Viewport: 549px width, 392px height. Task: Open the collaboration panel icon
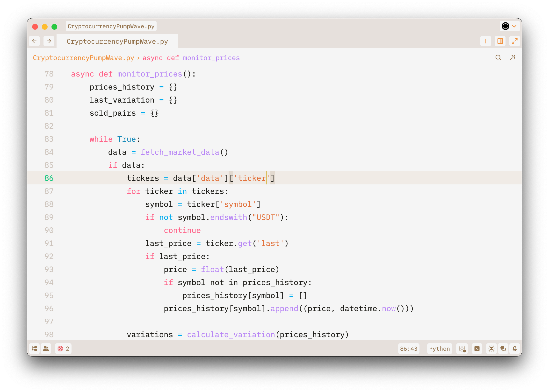click(46, 348)
